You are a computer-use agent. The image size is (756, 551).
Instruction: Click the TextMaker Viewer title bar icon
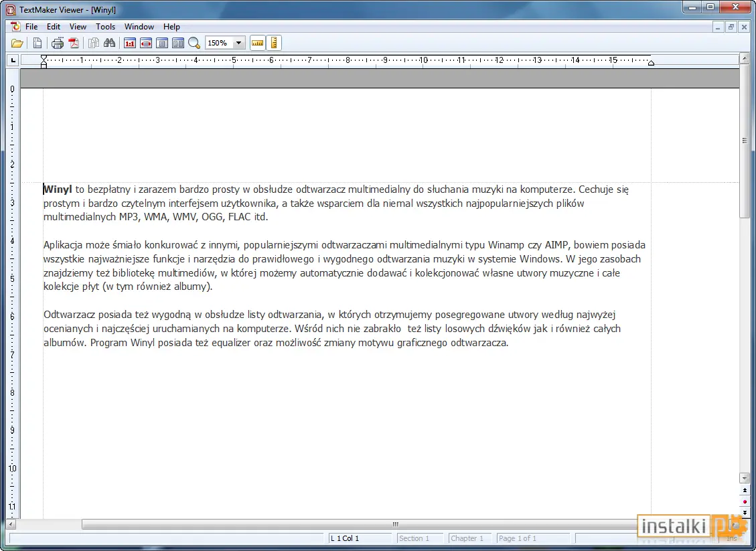(11, 9)
